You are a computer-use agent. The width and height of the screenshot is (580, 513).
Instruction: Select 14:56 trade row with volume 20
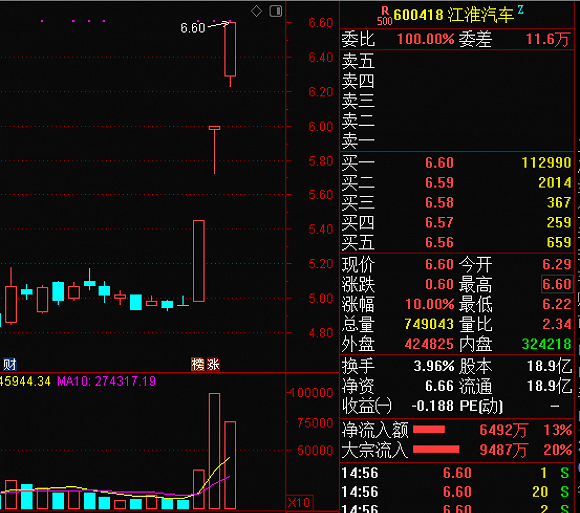pos(457,492)
